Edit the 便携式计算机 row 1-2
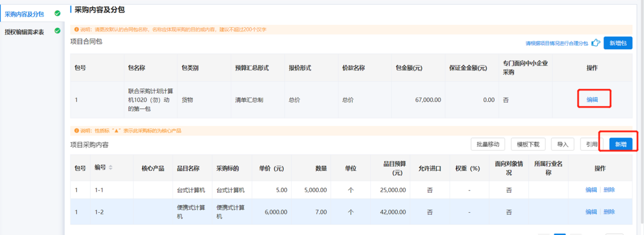 (591, 212)
